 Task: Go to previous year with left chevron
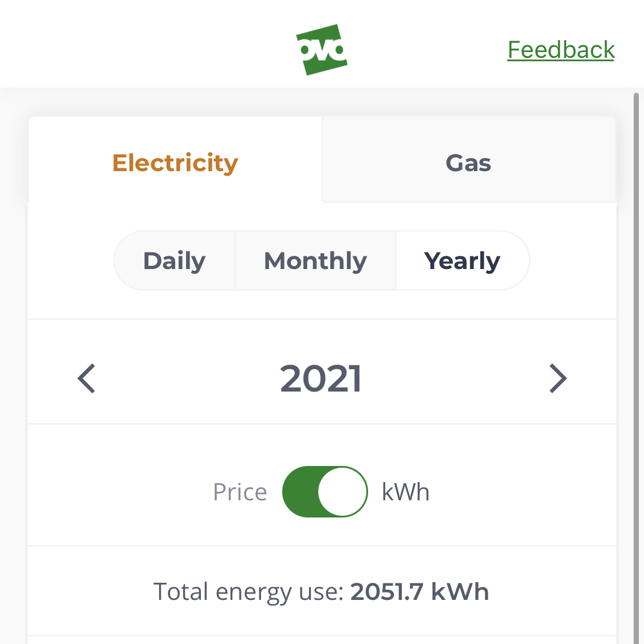[86, 378]
